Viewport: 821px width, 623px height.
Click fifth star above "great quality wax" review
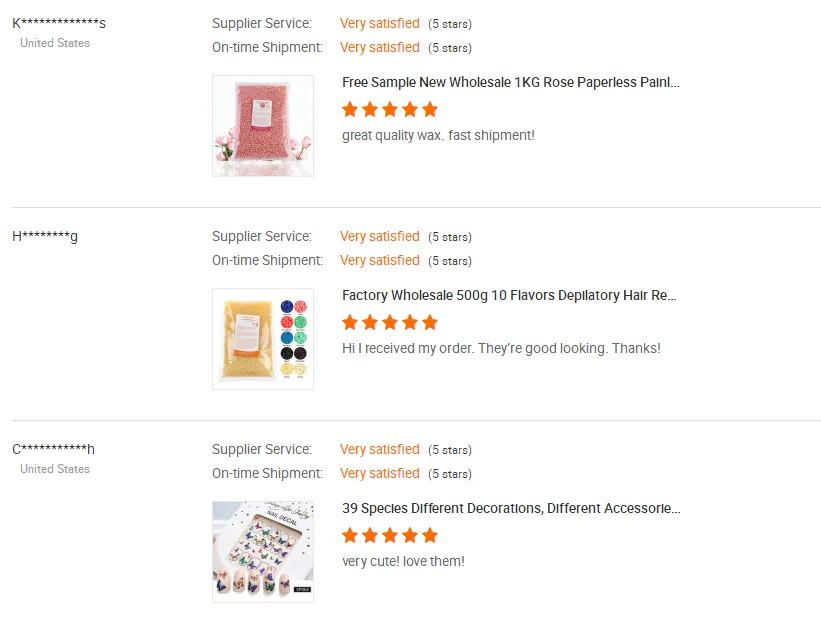[x=430, y=109]
